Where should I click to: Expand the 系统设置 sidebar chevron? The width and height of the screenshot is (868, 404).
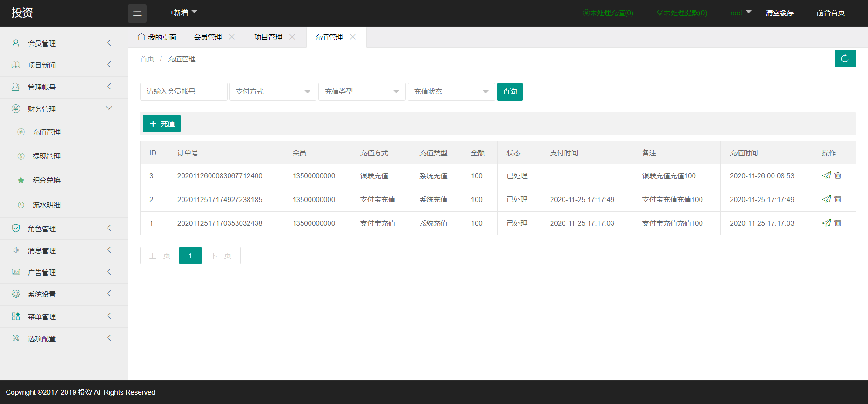(x=109, y=294)
